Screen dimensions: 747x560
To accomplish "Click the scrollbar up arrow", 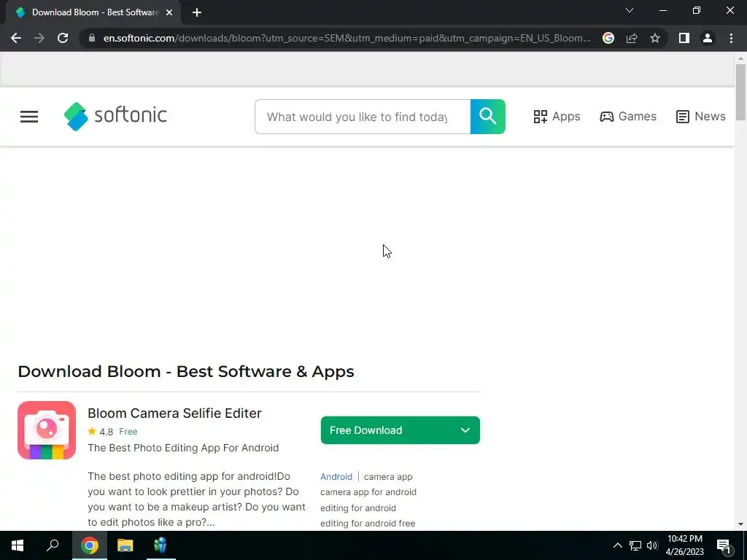I will 740,58.
